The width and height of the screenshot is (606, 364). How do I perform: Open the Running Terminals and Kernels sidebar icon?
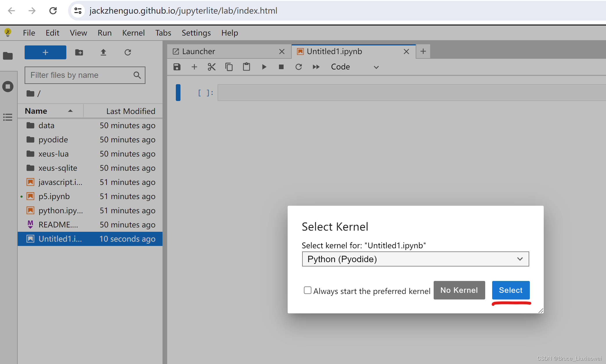coord(8,87)
